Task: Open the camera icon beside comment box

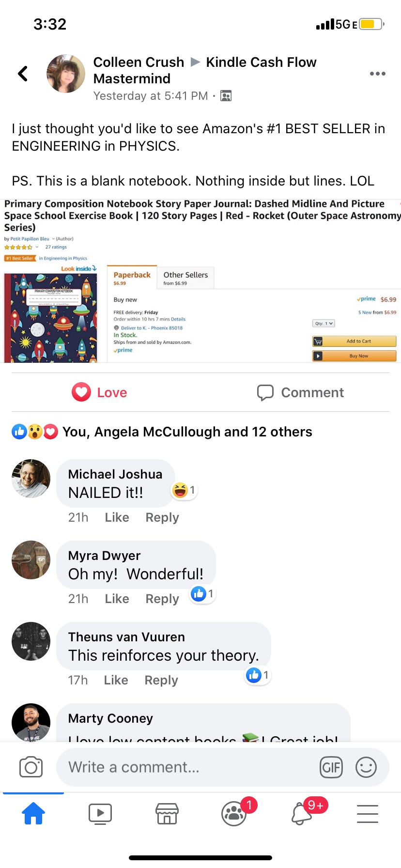Action: (x=31, y=767)
